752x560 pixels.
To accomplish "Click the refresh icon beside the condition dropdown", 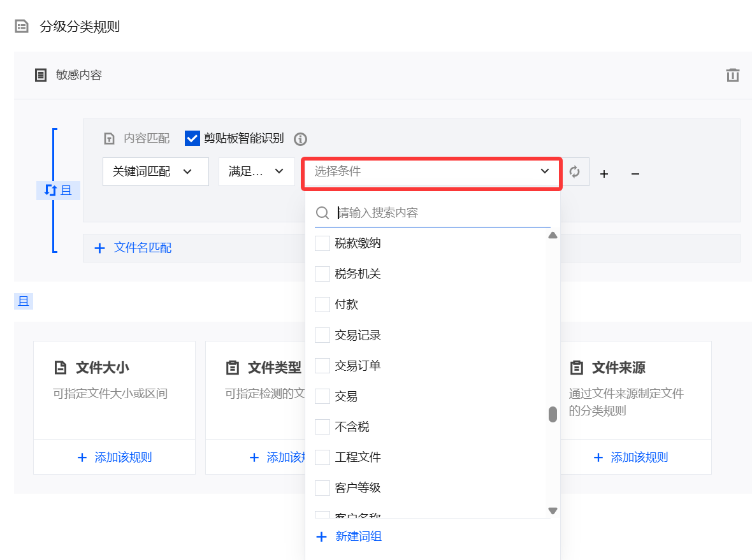I will [574, 172].
